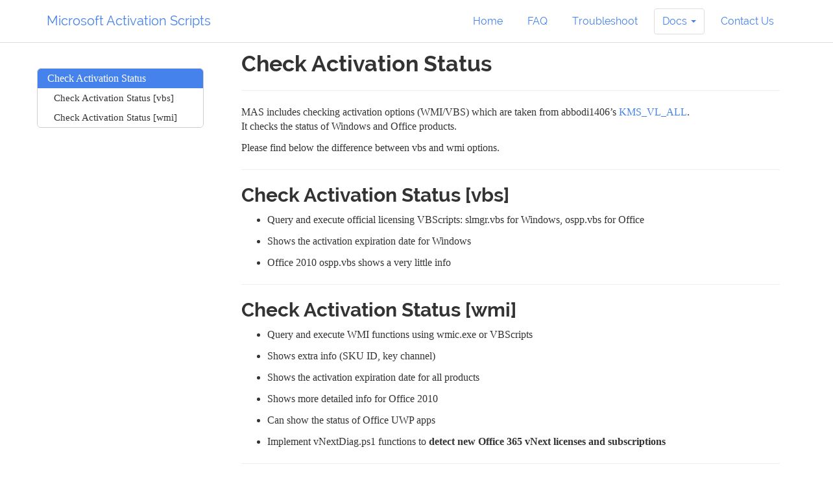
Task: Open the Microsoft Activation Scripts brand link
Action: (x=128, y=21)
